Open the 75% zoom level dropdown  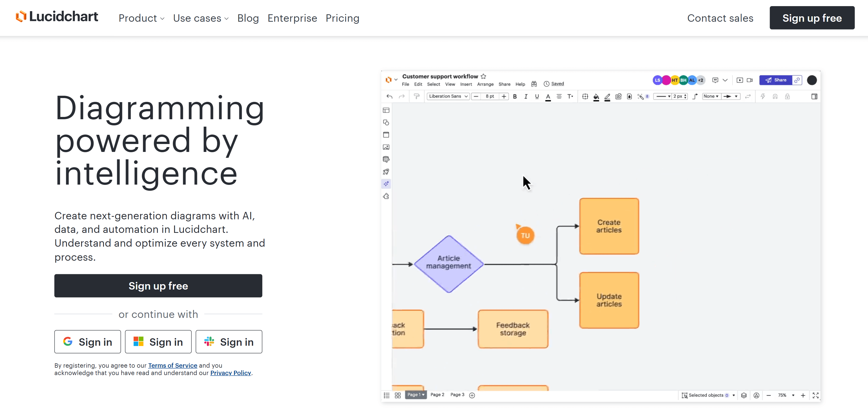coord(786,395)
